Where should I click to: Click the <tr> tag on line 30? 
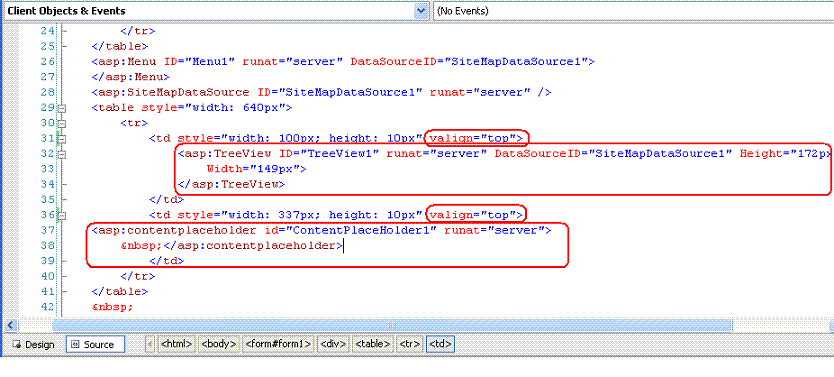click(134, 123)
